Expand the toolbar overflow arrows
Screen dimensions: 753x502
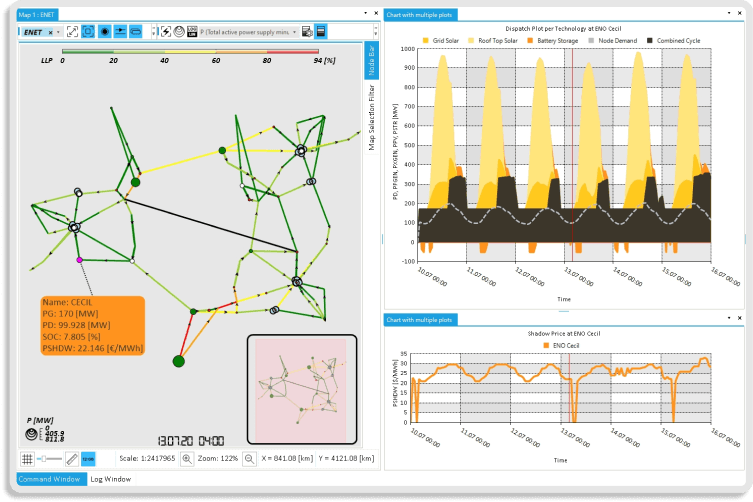click(x=153, y=32)
